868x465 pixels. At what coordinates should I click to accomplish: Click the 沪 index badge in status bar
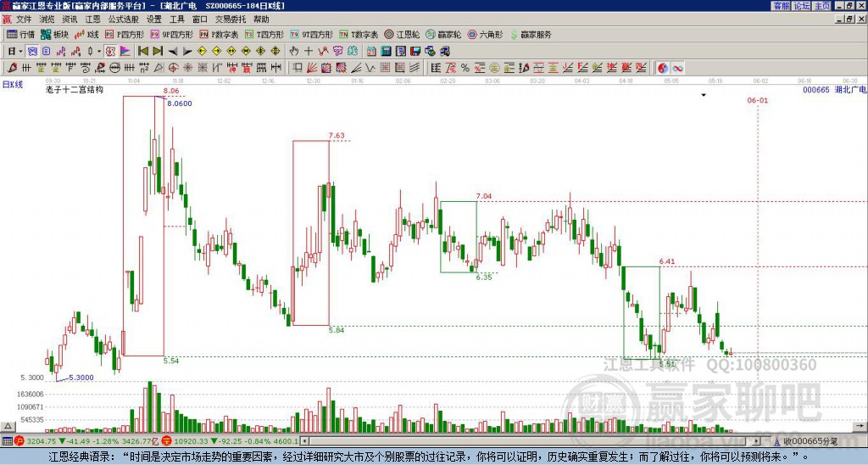point(19,441)
